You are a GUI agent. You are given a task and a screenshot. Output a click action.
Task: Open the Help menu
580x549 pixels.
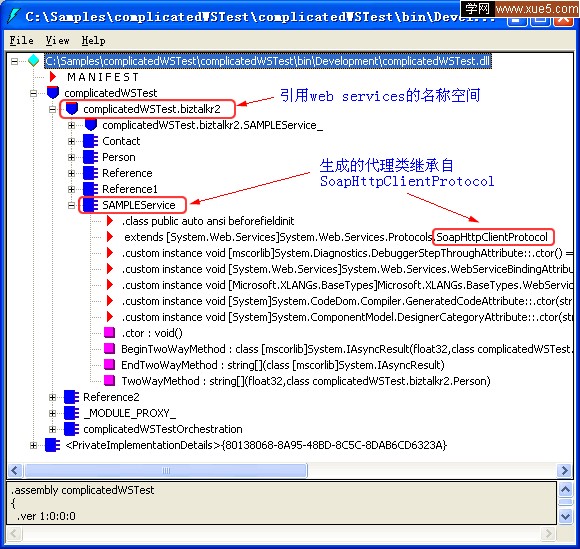point(93,40)
